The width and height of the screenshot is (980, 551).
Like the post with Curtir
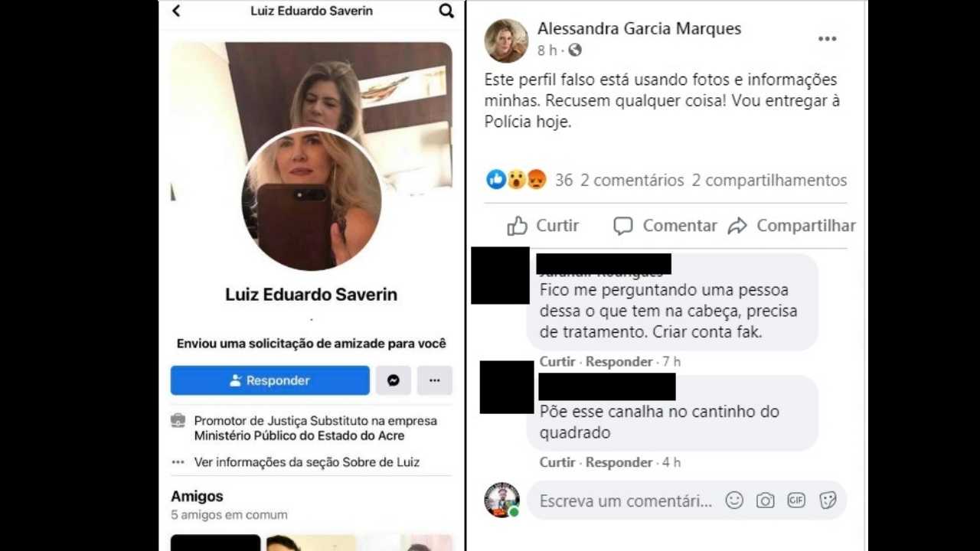(543, 226)
